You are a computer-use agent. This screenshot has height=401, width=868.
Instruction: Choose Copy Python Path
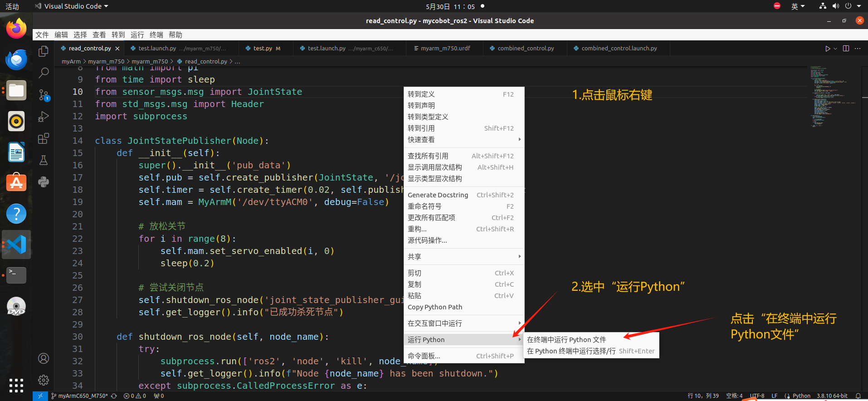click(464, 307)
